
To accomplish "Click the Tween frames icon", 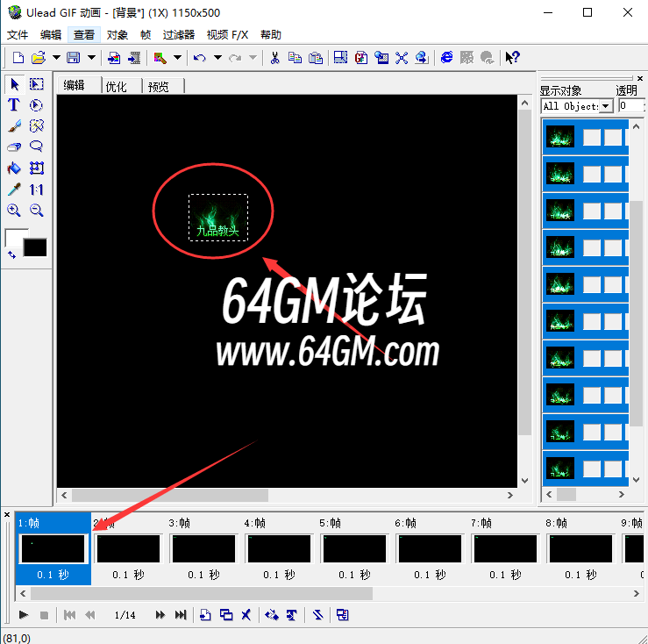I will pos(272,615).
